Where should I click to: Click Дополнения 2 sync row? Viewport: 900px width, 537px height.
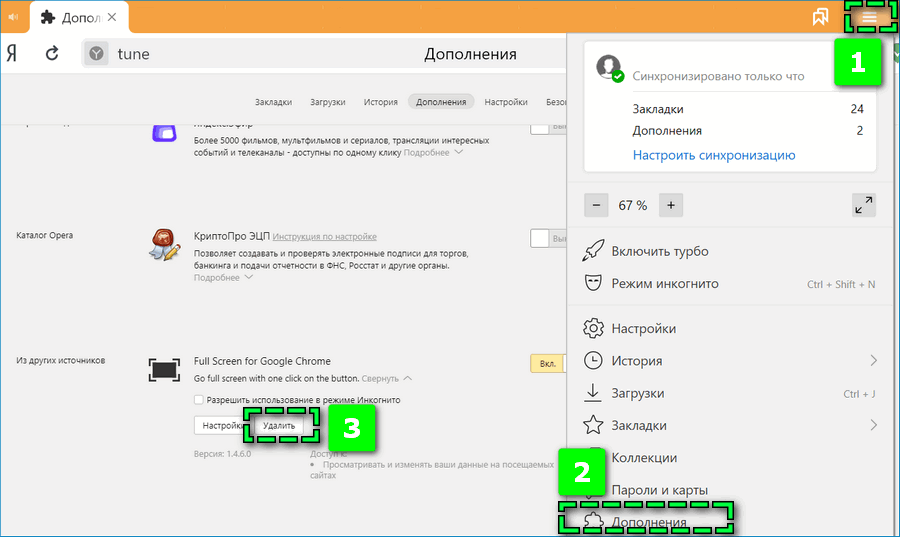click(748, 131)
